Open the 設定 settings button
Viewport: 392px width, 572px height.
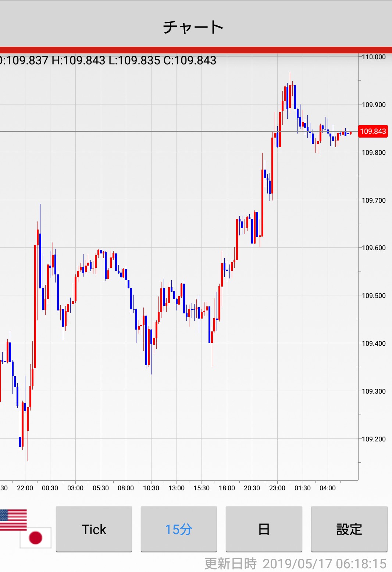(349, 529)
